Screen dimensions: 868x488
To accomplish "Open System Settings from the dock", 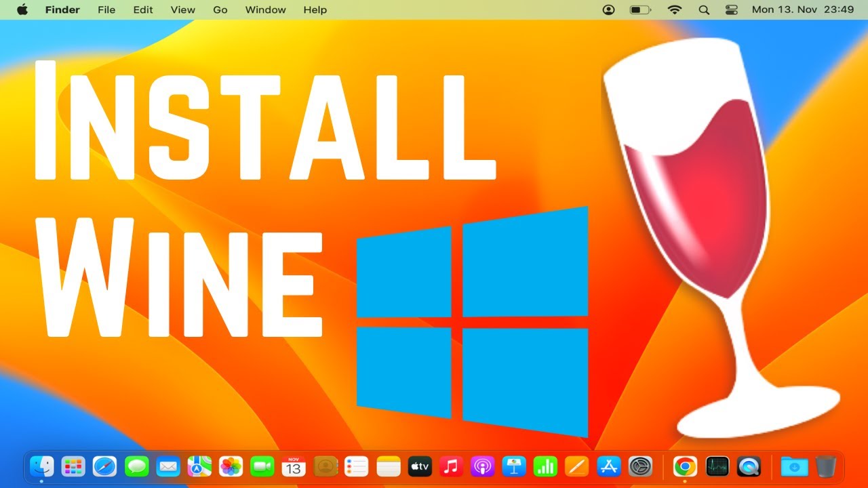I will [x=640, y=466].
